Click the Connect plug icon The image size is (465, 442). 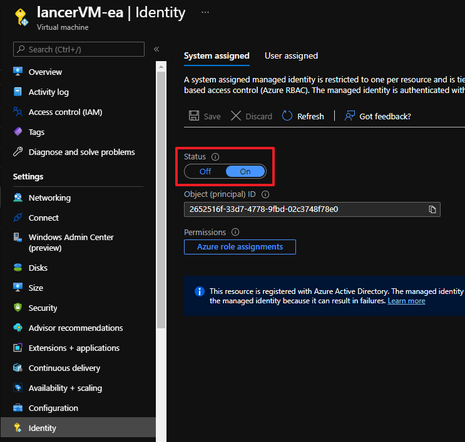coord(18,218)
